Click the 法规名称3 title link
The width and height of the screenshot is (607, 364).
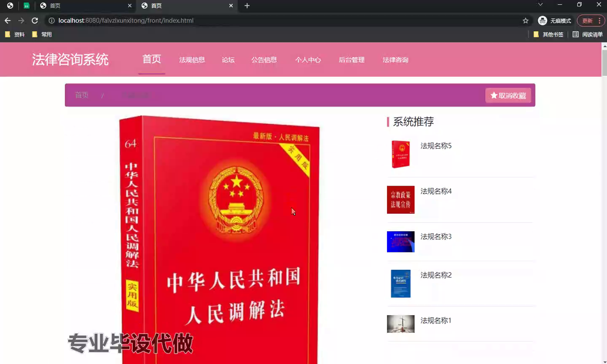(x=436, y=237)
